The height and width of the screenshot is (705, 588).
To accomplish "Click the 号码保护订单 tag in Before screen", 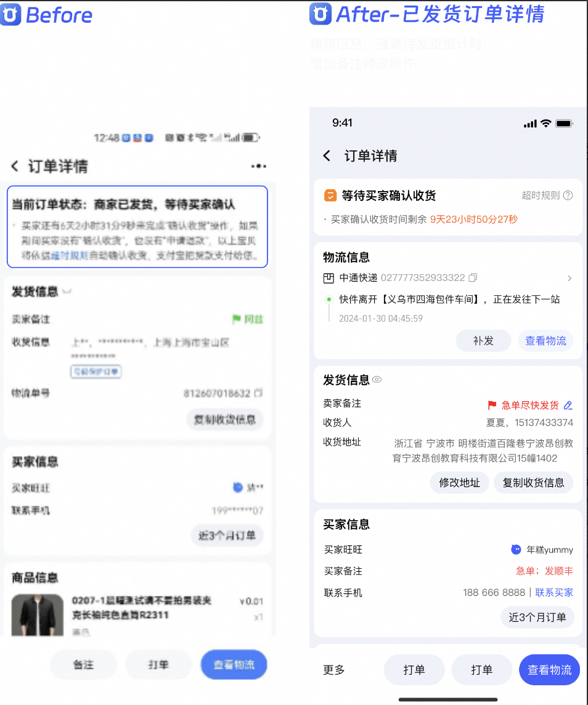I will [x=96, y=372].
